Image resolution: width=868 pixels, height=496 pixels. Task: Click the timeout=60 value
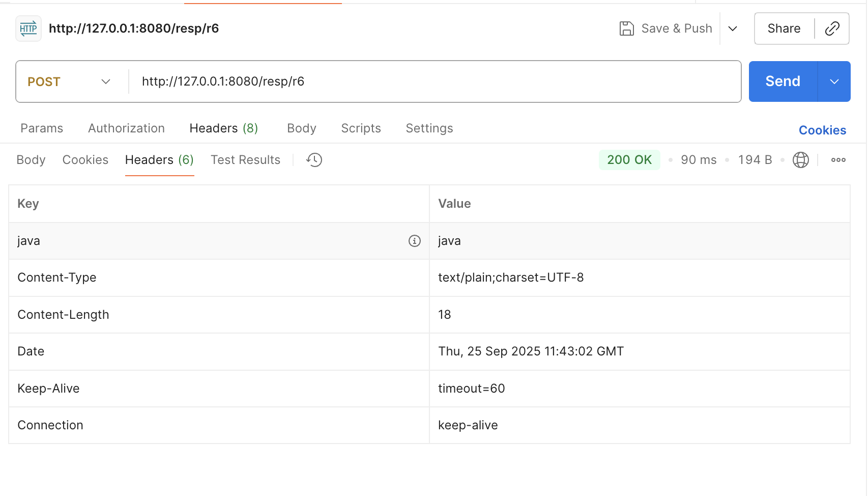click(471, 389)
